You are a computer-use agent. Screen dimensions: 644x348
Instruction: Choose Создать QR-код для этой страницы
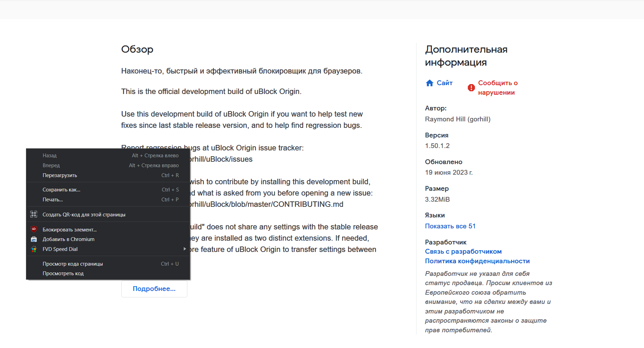pos(108,214)
